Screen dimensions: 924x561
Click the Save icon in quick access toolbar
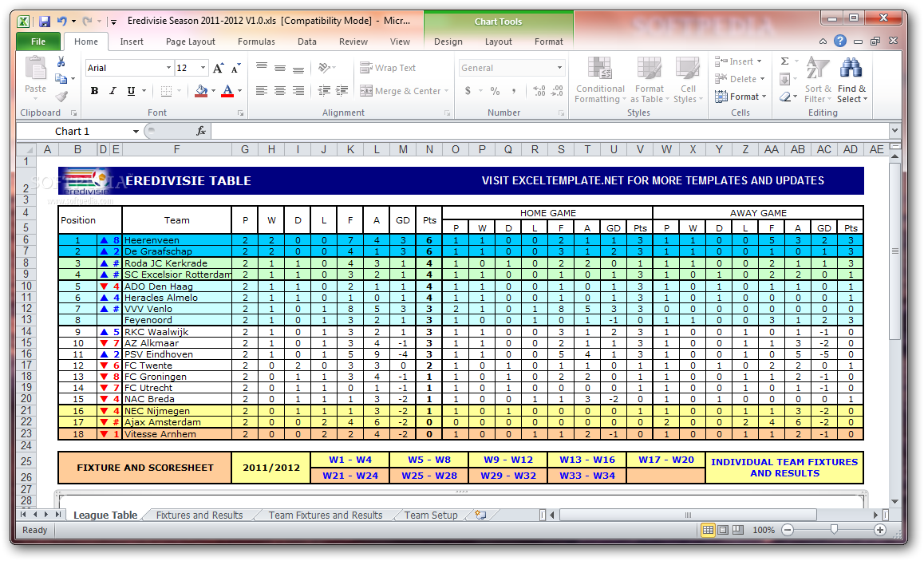(45, 22)
